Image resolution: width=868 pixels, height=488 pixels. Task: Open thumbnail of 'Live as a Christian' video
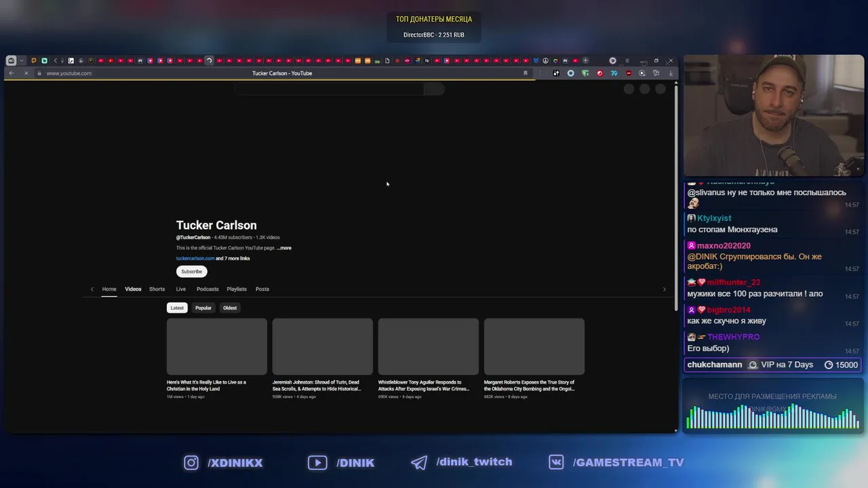click(217, 346)
